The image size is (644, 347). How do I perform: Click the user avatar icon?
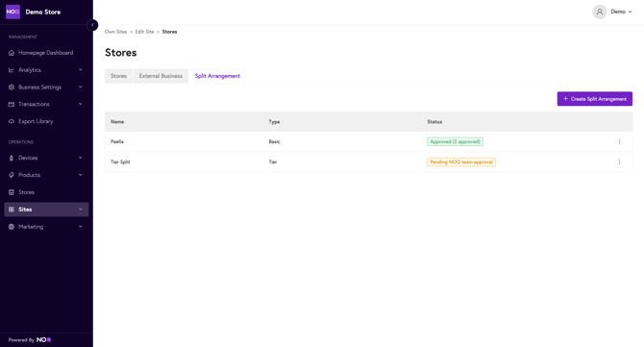(x=599, y=12)
